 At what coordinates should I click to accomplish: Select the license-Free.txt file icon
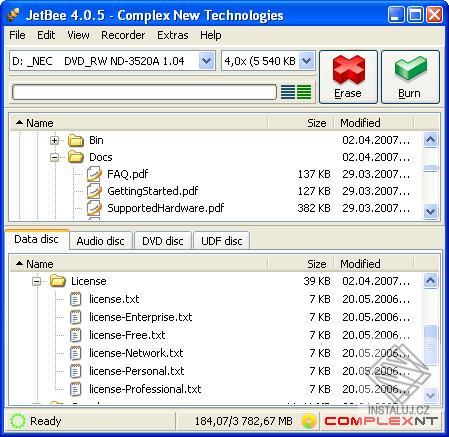coord(76,335)
